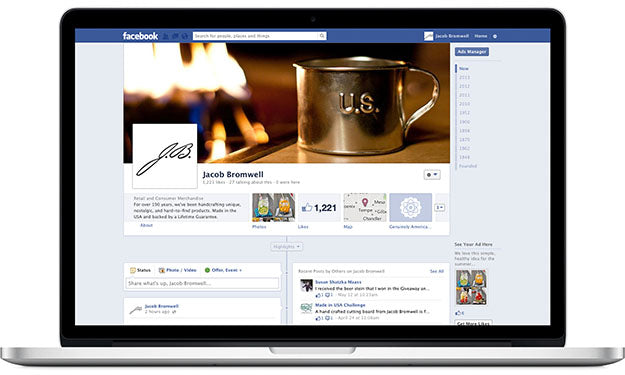Jump to 2010 on the timeline
This screenshot has height=375, width=625.
[464, 104]
